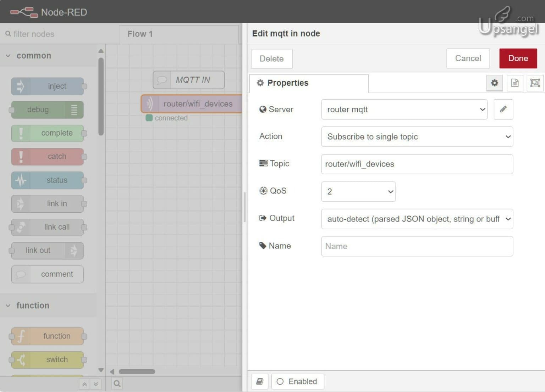The image size is (545, 392).
Task: Collapse the common category in the palette
Action: pos(8,56)
